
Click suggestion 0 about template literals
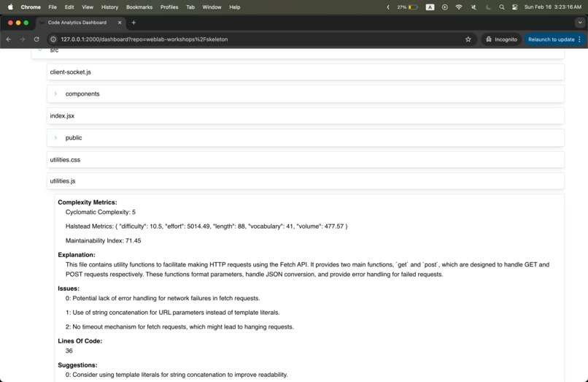pos(177,375)
